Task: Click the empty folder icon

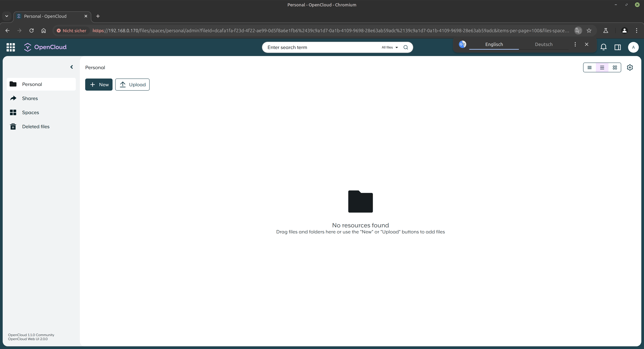Action: (361, 201)
